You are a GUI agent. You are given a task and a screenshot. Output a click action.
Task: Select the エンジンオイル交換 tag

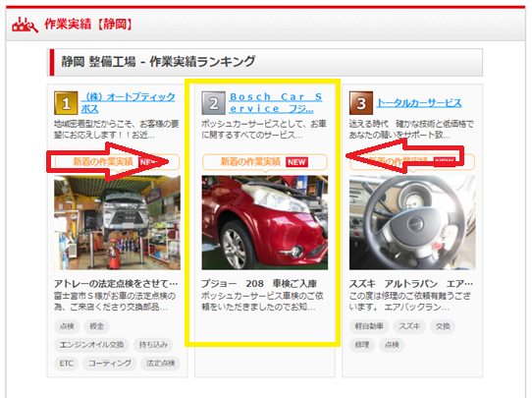(91, 345)
